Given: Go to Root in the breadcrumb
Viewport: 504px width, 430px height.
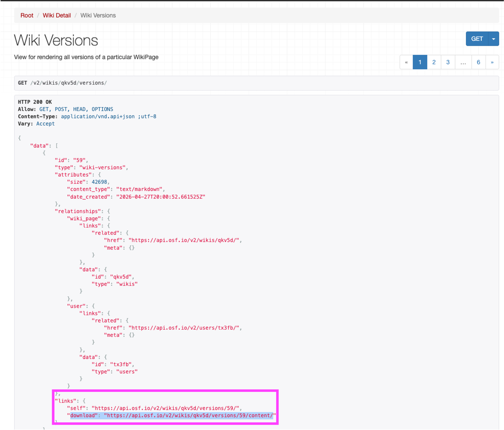Looking at the screenshot, I should tap(27, 15).
